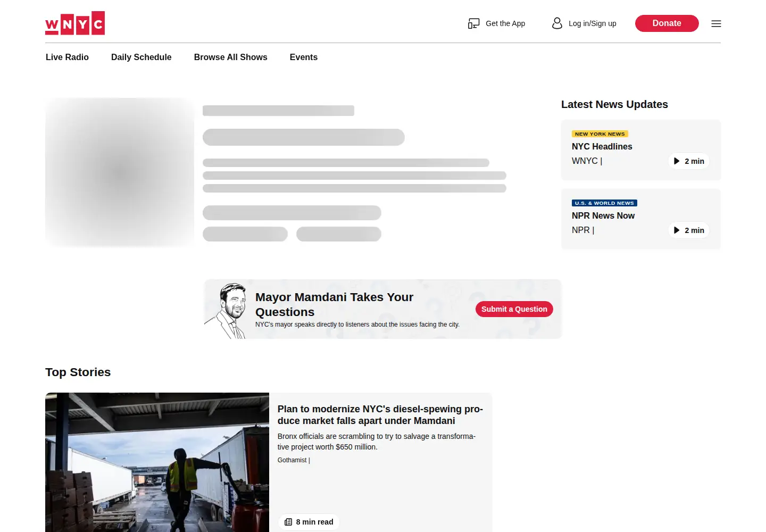Open the Events page
This screenshot has width=766, height=532.
click(x=303, y=57)
